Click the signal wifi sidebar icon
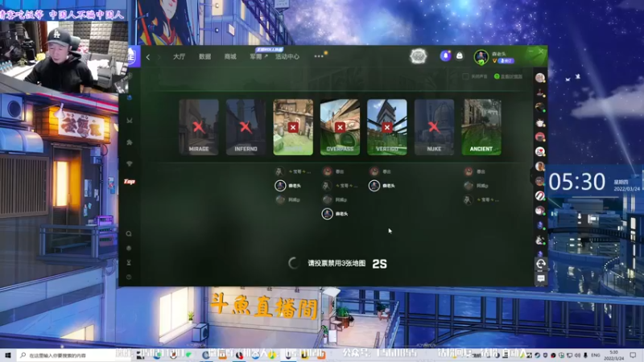 130,163
